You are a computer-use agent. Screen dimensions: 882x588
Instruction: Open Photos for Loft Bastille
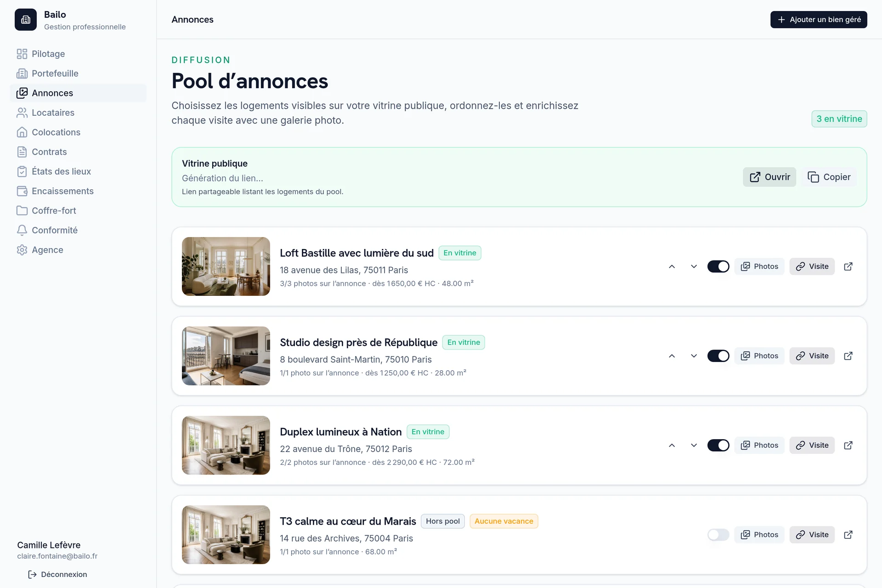pyautogui.click(x=759, y=266)
